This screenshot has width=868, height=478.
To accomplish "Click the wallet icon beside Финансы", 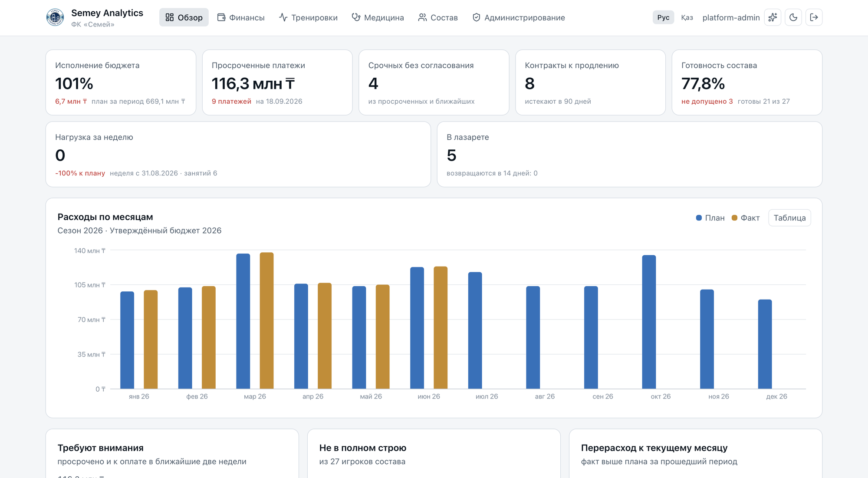I will pos(221,17).
